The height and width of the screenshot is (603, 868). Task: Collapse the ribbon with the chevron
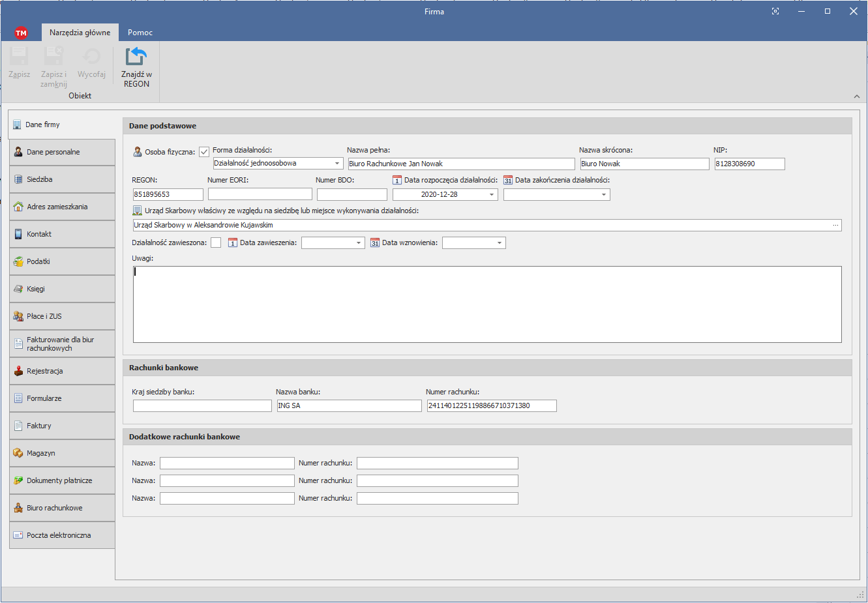pos(856,96)
